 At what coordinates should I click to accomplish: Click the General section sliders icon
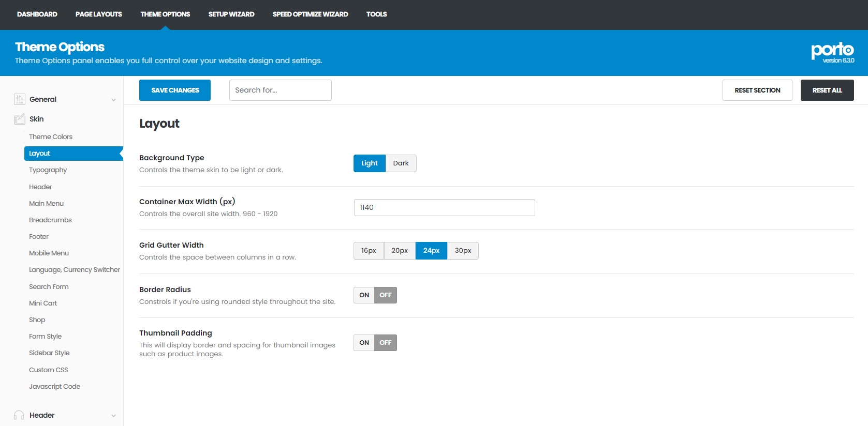click(20, 99)
